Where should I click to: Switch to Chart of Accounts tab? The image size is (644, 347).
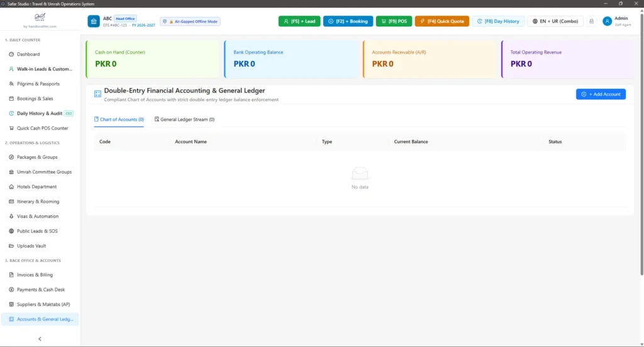click(x=119, y=119)
